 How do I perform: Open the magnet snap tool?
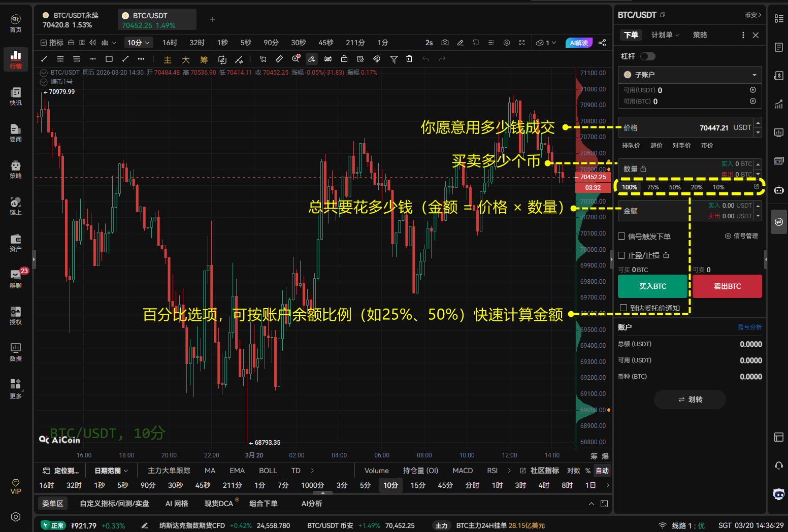(x=377, y=59)
